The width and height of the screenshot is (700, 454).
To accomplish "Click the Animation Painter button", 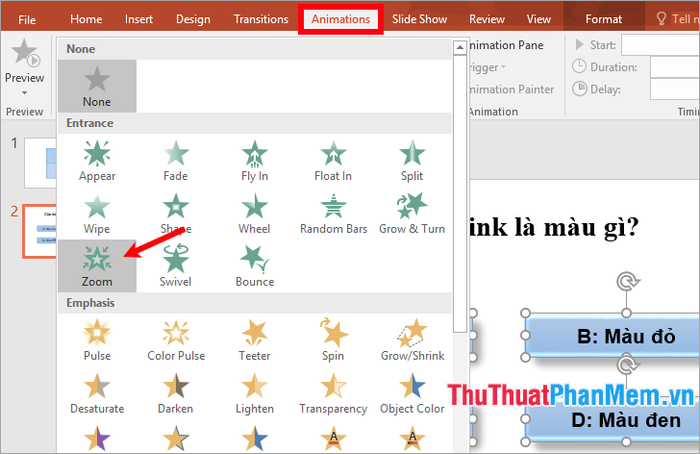I will click(510, 89).
